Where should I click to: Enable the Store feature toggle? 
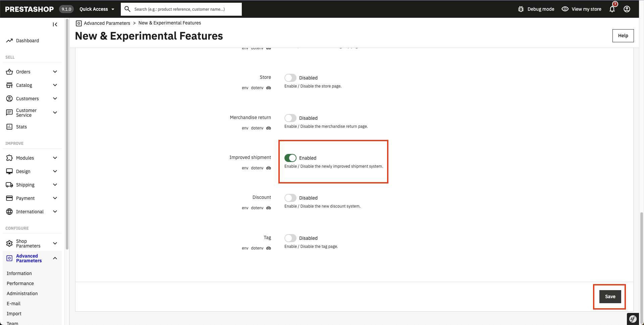[x=290, y=77]
